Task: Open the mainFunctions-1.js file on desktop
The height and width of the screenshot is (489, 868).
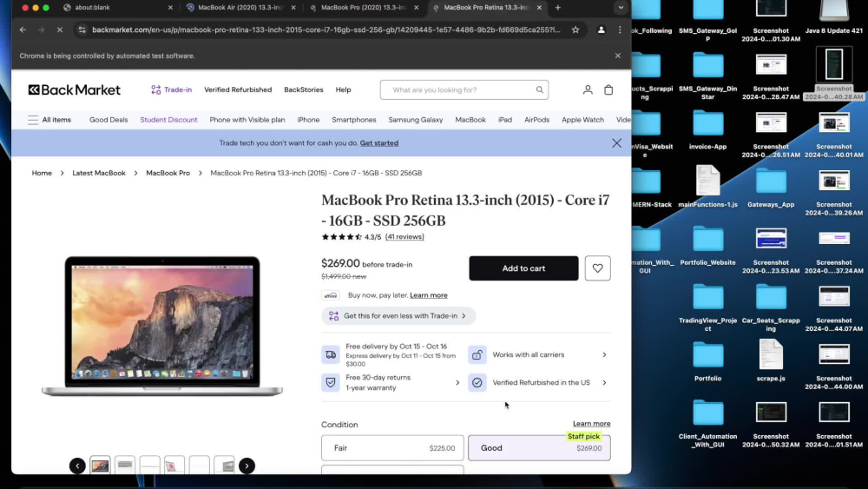Action: pos(708,187)
